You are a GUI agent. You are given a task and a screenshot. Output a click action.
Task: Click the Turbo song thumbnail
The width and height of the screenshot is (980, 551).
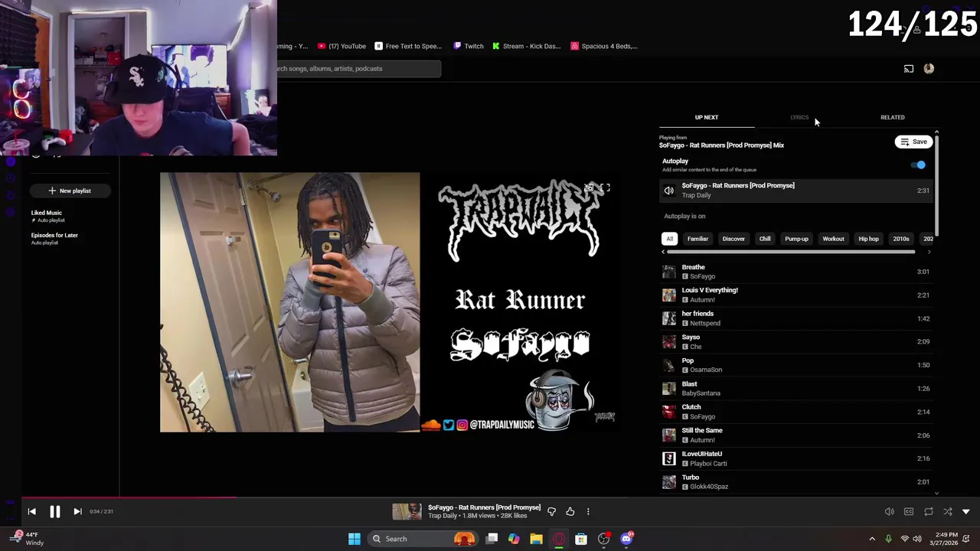pos(669,482)
